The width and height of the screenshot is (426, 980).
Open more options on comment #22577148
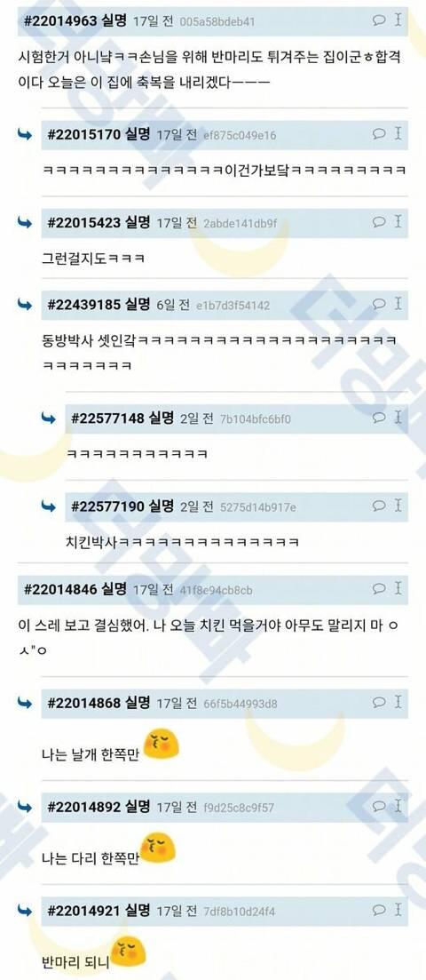398,418
